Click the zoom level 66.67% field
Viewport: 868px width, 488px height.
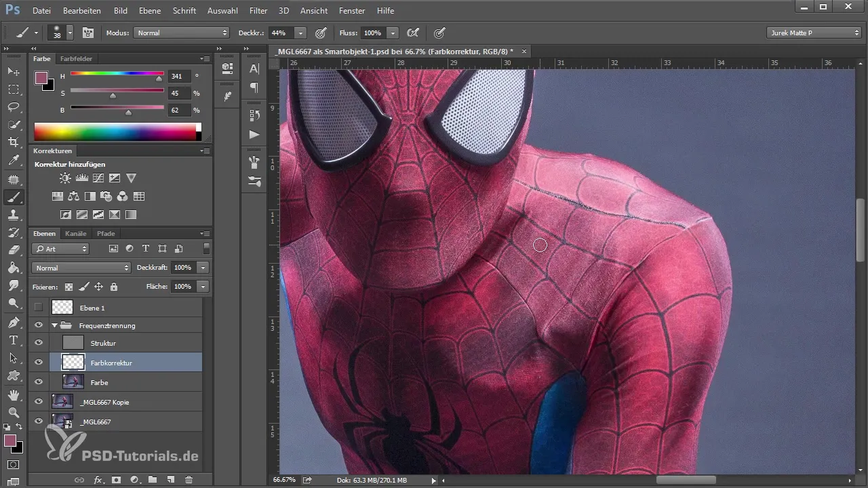284,480
